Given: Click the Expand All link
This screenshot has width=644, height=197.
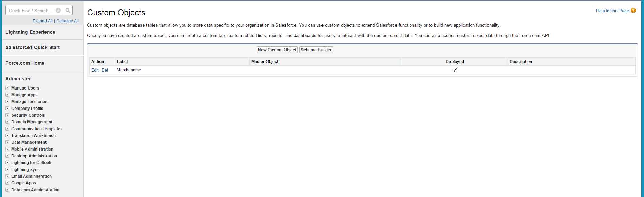Looking at the screenshot, I should 42,21.
